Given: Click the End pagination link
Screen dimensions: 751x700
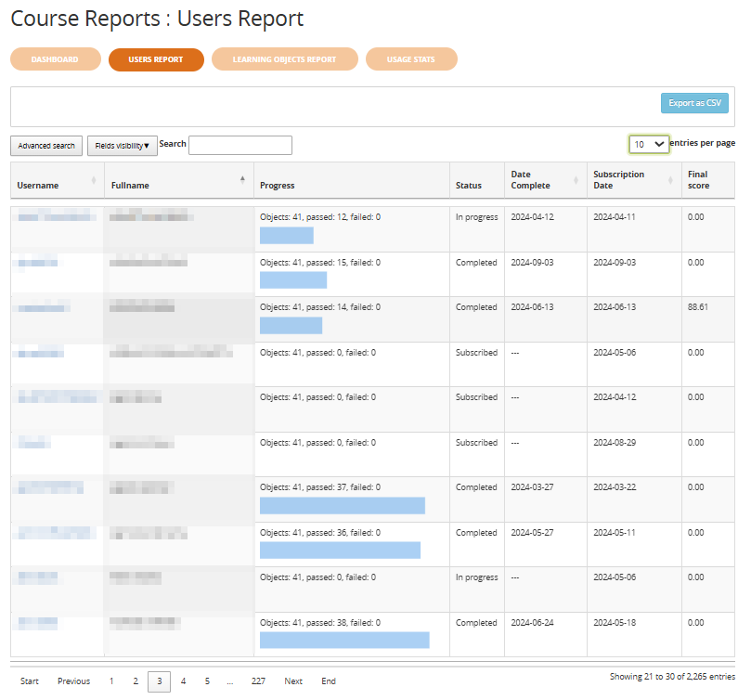Looking at the screenshot, I should point(329,681).
